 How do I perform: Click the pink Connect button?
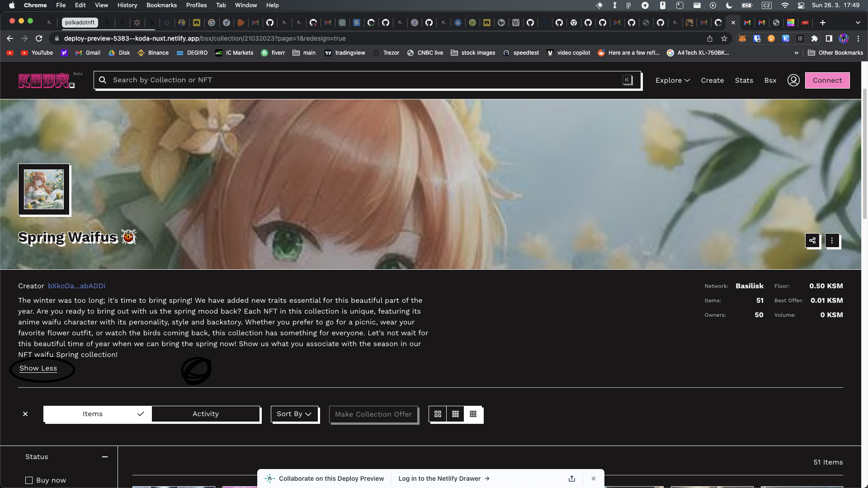coord(827,80)
